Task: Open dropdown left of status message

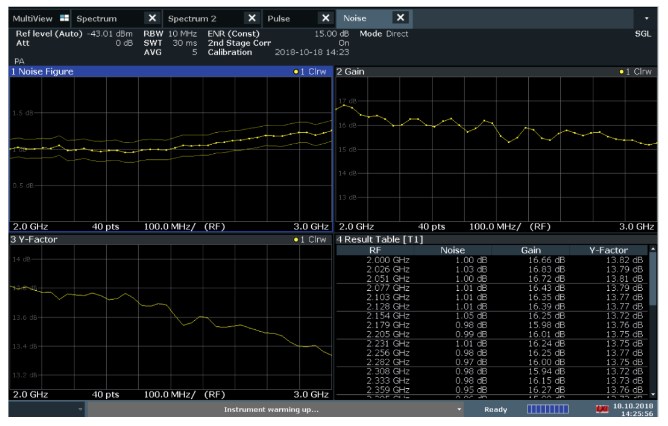Action: click(78, 411)
